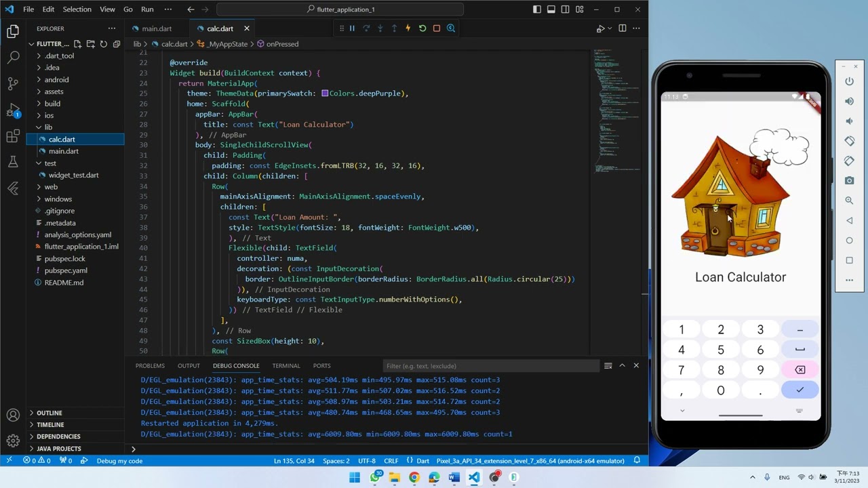Open pubspec.yaml in the Explorer
The width and height of the screenshot is (868, 488).
(x=66, y=270)
